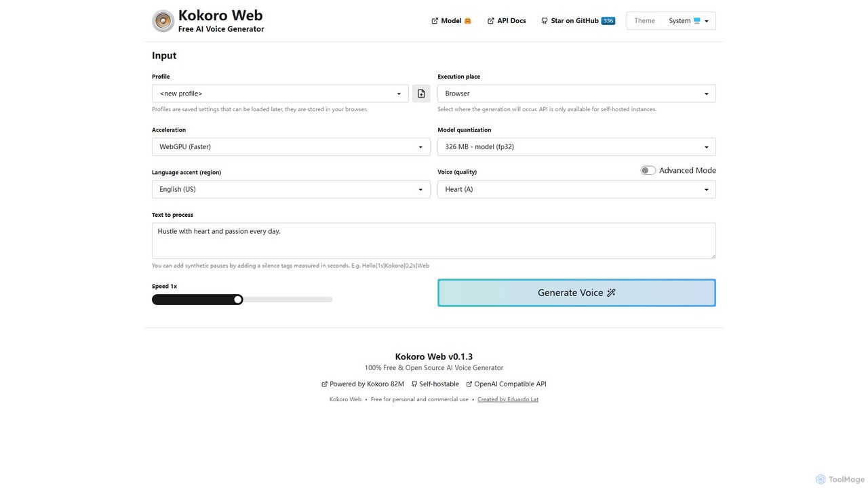Open the Acceleration dropdown showing WebGPU
This screenshot has height=488, width=868.
(x=291, y=147)
